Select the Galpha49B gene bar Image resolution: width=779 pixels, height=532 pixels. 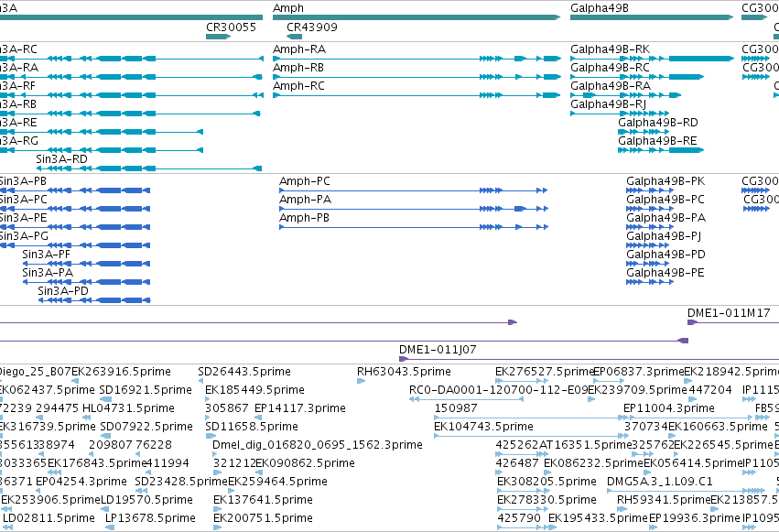[652, 17]
